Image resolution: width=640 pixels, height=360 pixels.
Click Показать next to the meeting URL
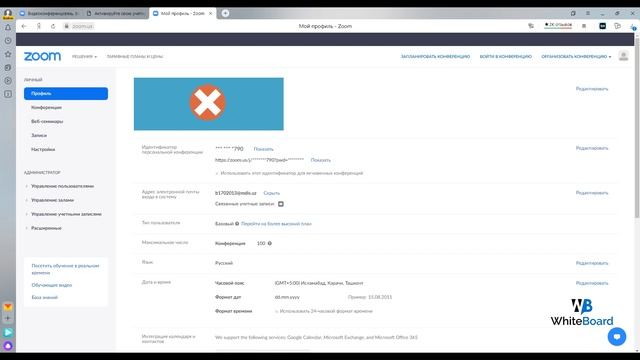point(320,160)
